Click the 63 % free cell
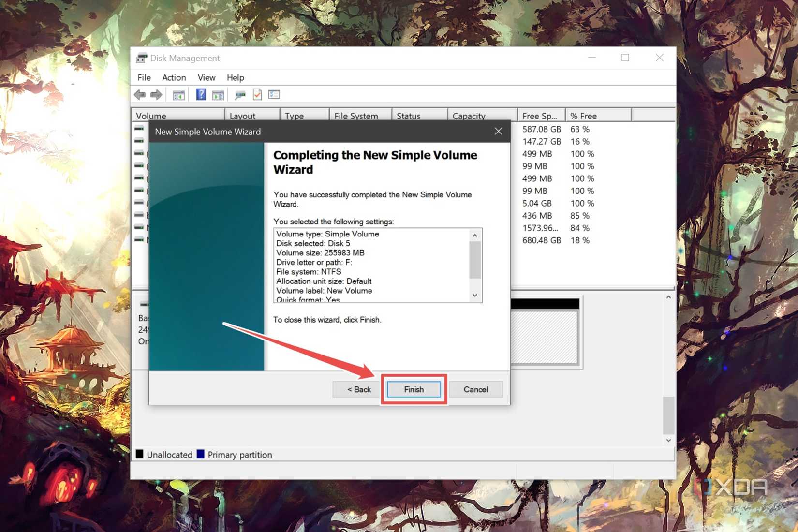The image size is (798, 532). pyautogui.click(x=580, y=129)
